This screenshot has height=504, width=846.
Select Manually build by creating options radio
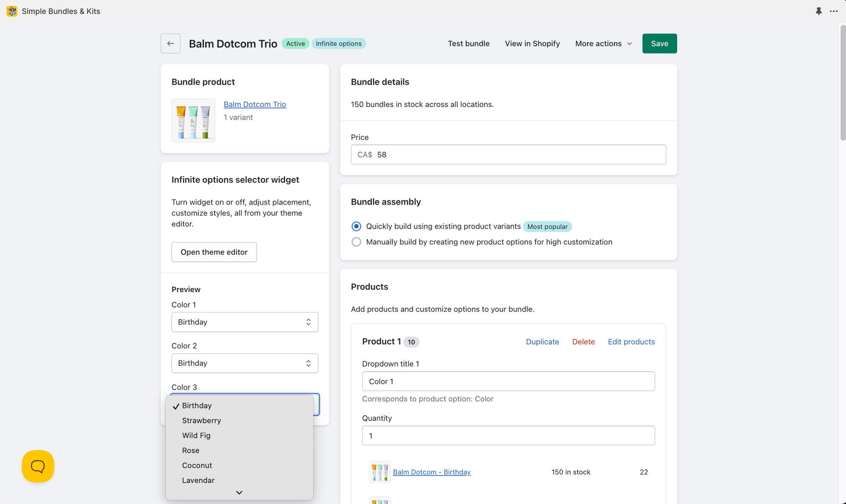click(357, 242)
